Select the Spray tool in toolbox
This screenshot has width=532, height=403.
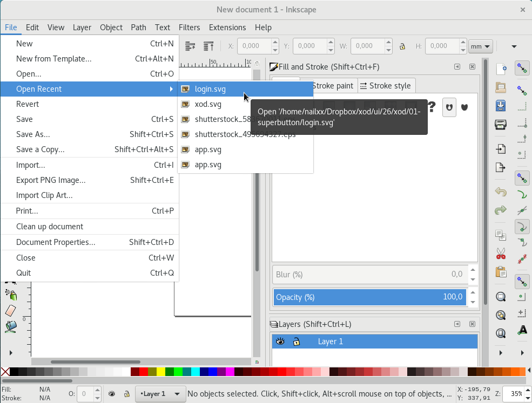click(x=11, y=295)
